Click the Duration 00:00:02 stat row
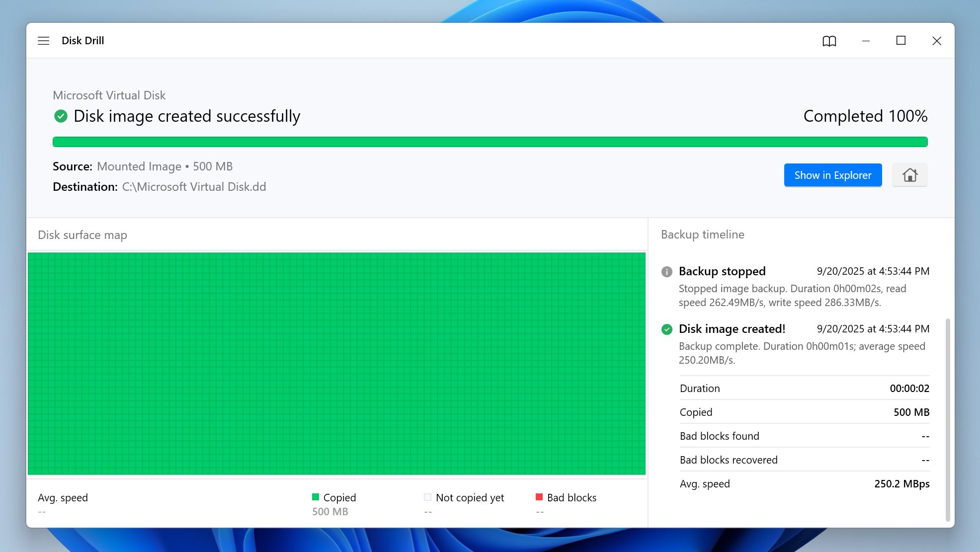This screenshot has width=980, height=552. coord(804,388)
